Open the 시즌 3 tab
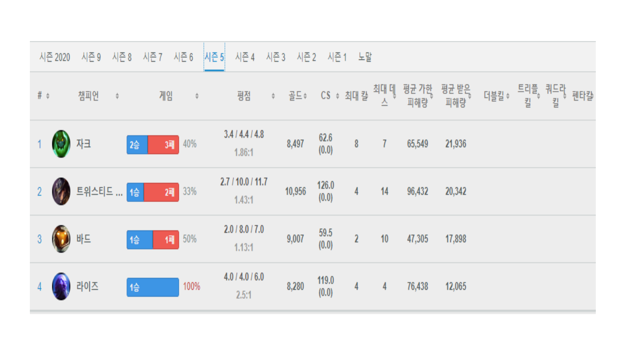Image resolution: width=643 pixels, height=364 pixels. point(276,57)
